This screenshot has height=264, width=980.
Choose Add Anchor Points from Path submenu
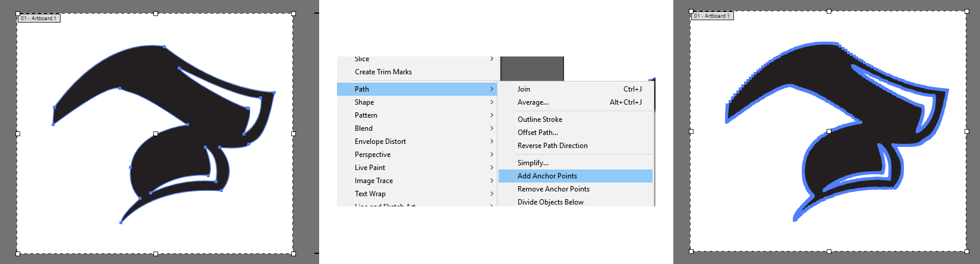pos(547,176)
